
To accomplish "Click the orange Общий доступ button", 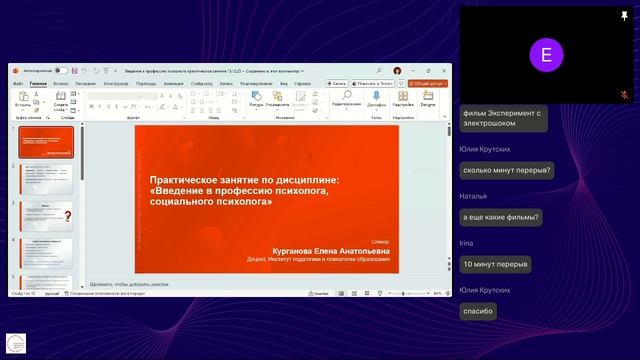I will tap(428, 83).
